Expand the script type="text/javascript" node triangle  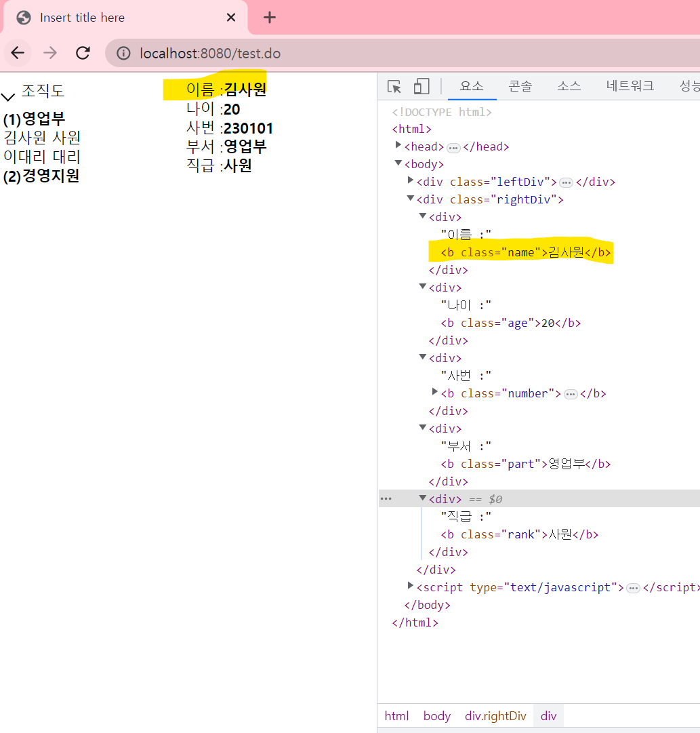tap(410, 587)
